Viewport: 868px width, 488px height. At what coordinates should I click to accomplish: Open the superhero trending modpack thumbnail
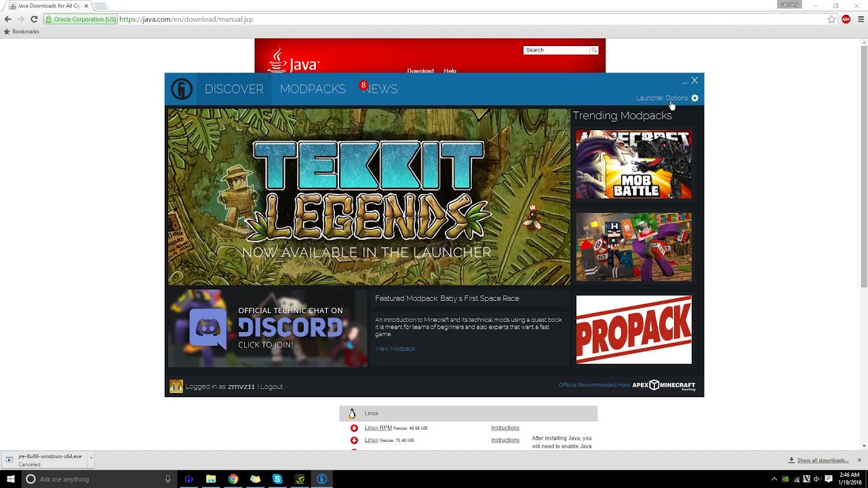(634, 247)
